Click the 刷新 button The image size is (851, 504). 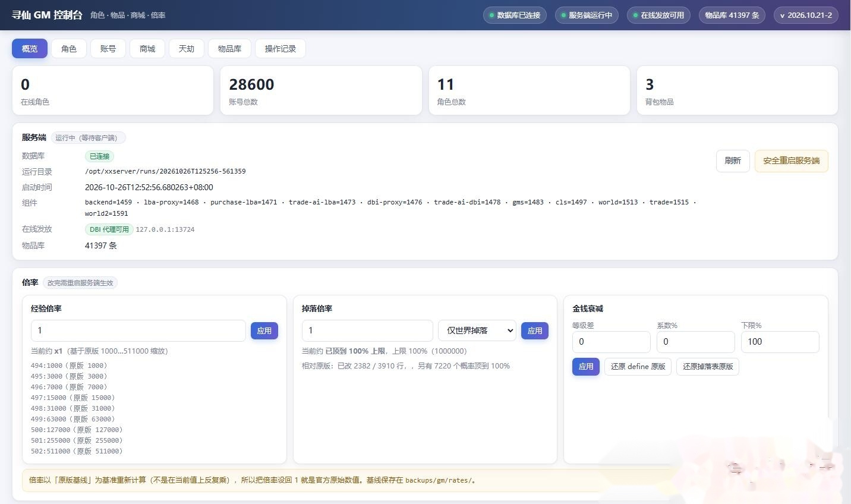[733, 161]
